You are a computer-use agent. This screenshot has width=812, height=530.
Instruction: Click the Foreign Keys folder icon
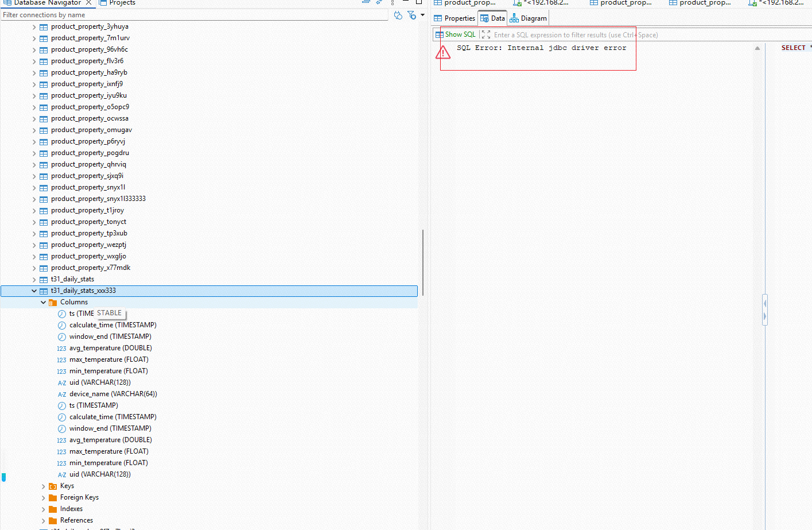(53, 498)
